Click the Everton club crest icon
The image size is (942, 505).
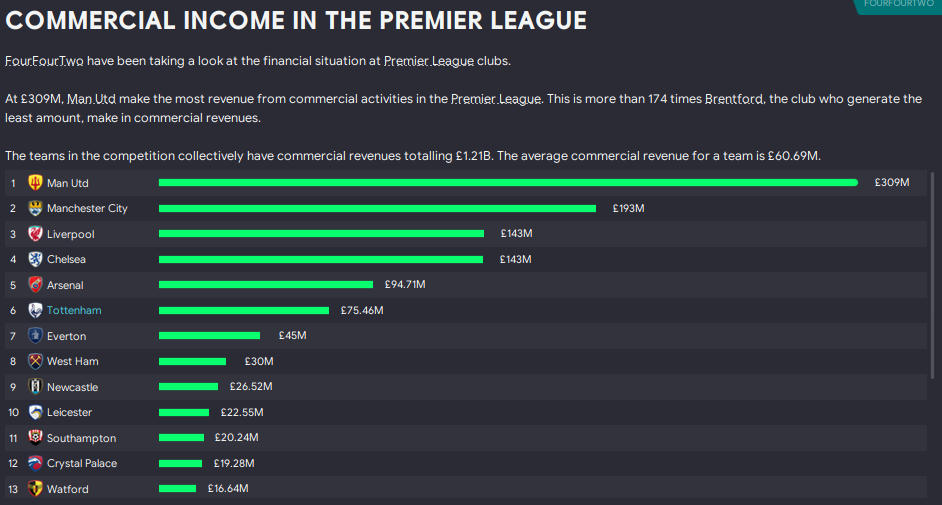(x=36, y=336)
